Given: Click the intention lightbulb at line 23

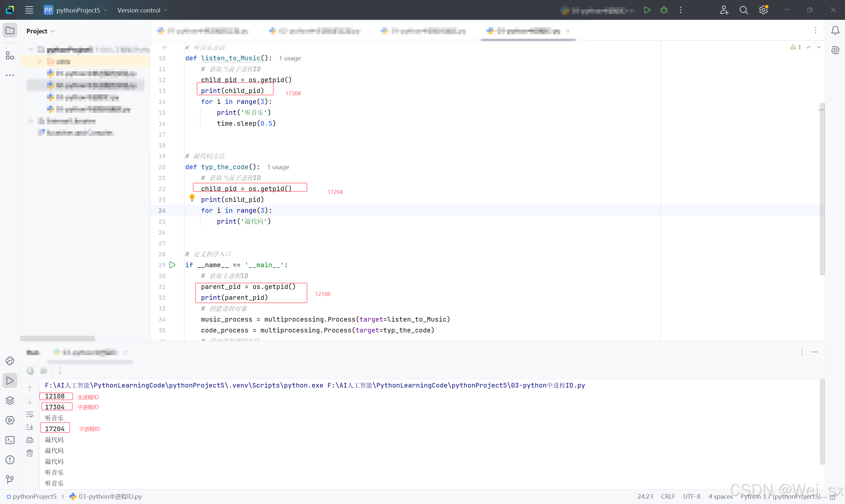Looking at the screenshot, I should pyautogui.click(x=192, y=198).
